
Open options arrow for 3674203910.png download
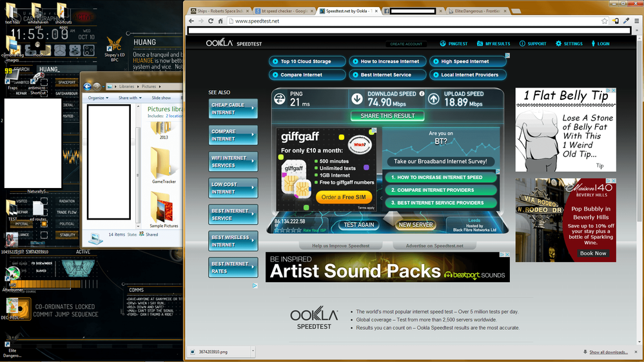pyautogui.click(x=253, y=351)
